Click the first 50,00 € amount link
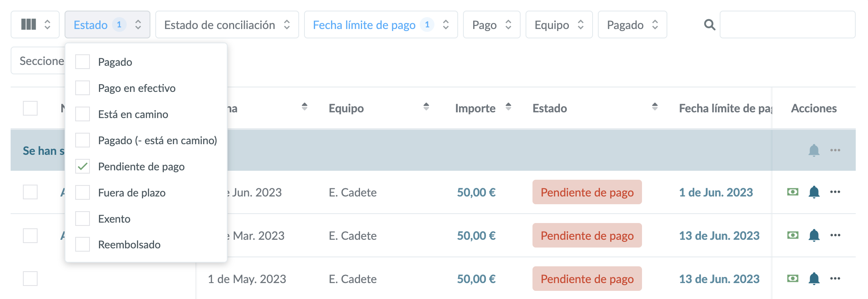Image resolution: width=868 pixels, height=299 pixels. pyautogui.click(x=476, y=192)
